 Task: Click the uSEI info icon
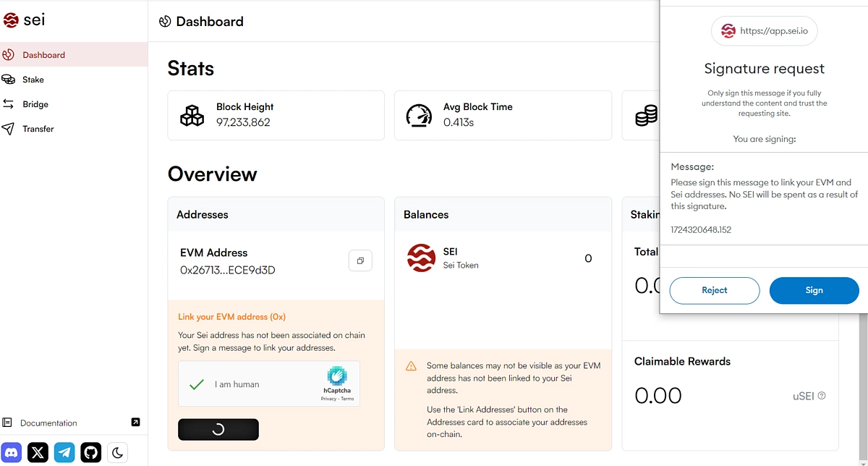click(822, 396)
